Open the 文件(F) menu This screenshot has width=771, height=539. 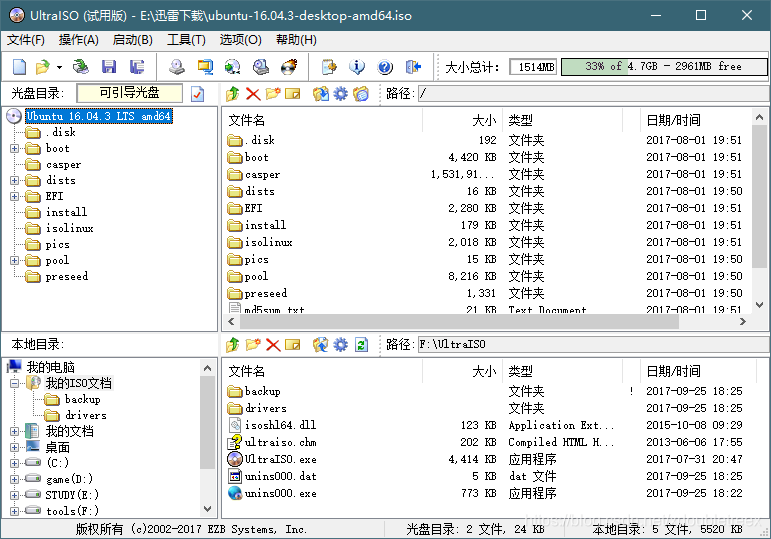[26, 40]
